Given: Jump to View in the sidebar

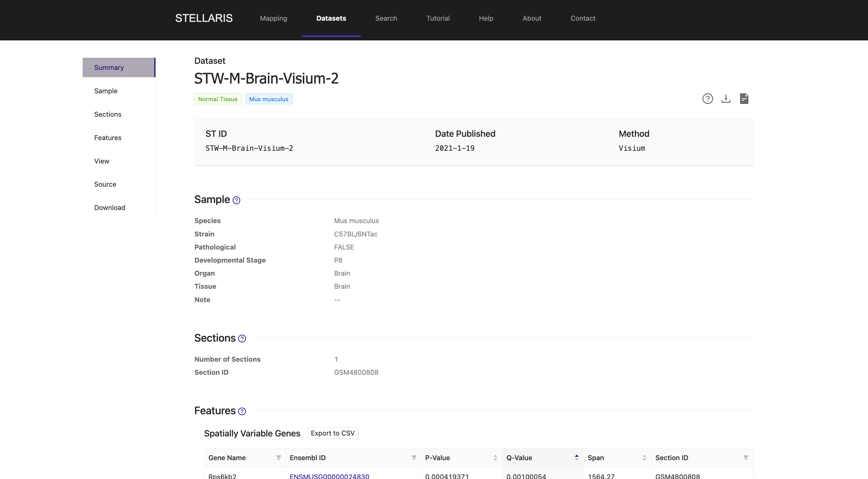Looking at the screenshot, I should pos(119,161).
